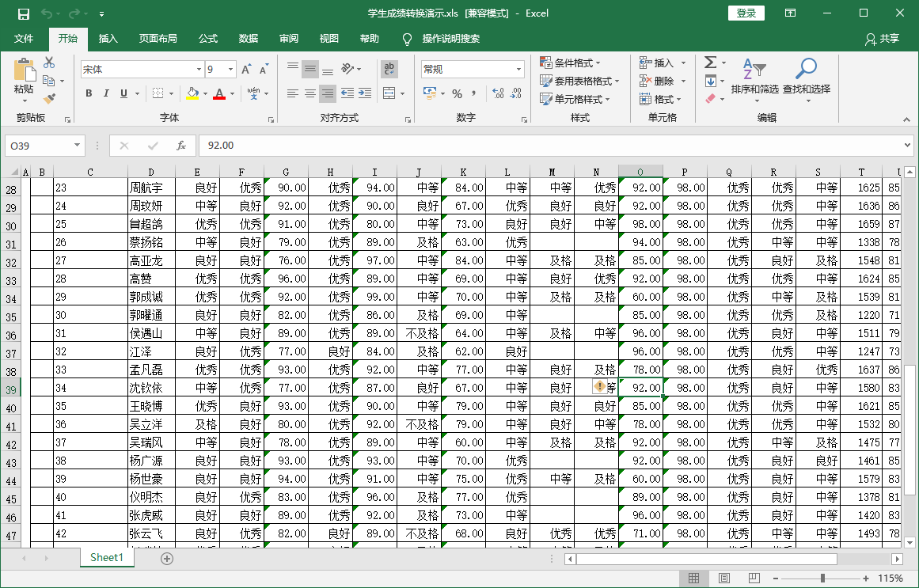Toggle align text right
Viewport: 919px width, 588px height.
tap(328, 93)
